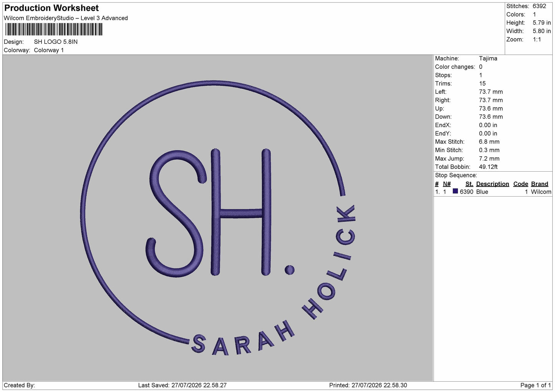Screen dimensions: 555x392
Task: Click the blue thread color swatch
Action: (x=455, y=191)
